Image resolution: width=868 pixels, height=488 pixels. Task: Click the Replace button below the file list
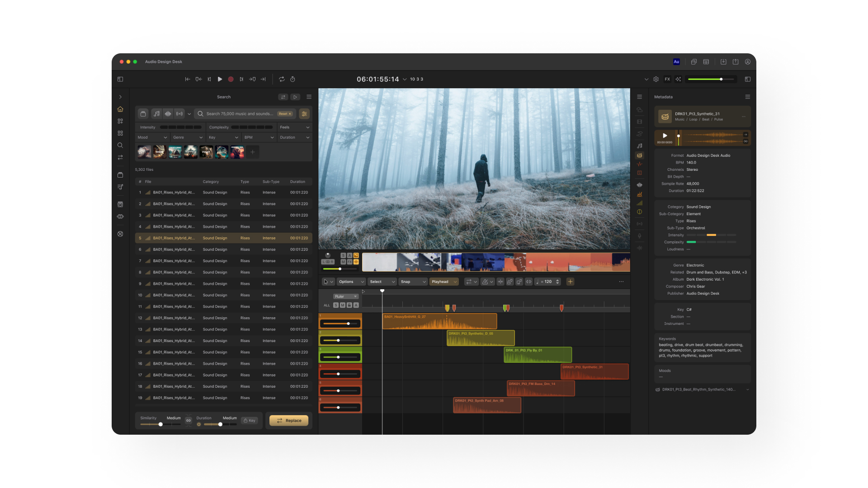[289, 420]
